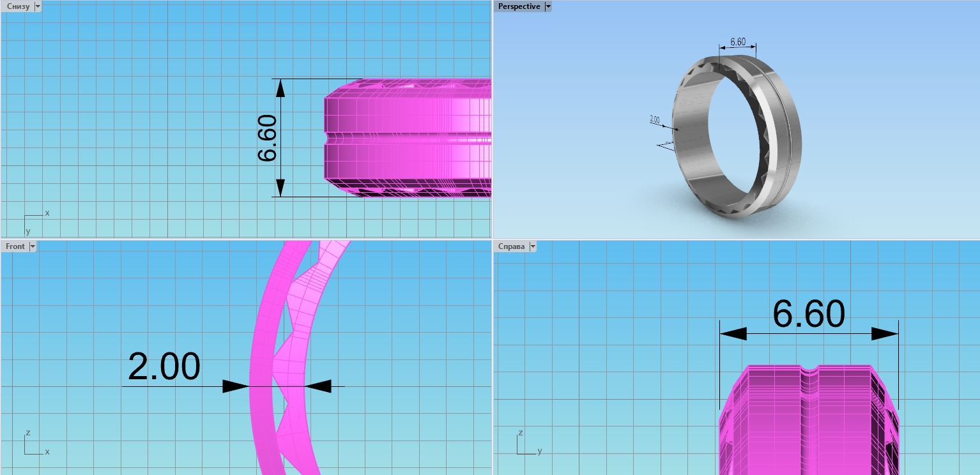Select the Front viewport title label
Image resolution: width=980 pixels, height=475 pixels.
pos(15,246)
